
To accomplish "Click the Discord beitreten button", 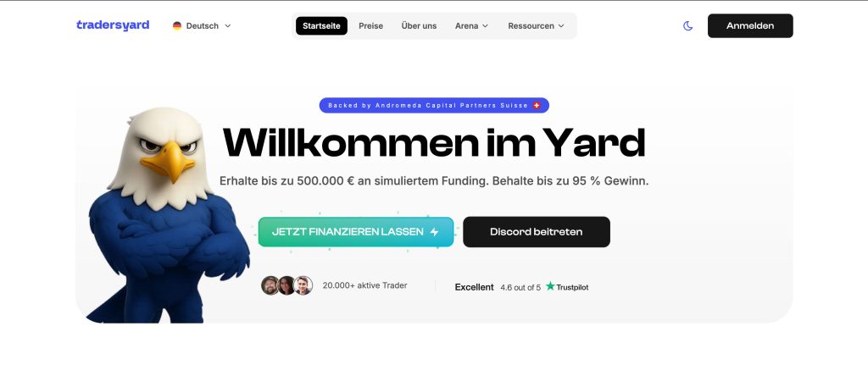I will click(537, 232).
